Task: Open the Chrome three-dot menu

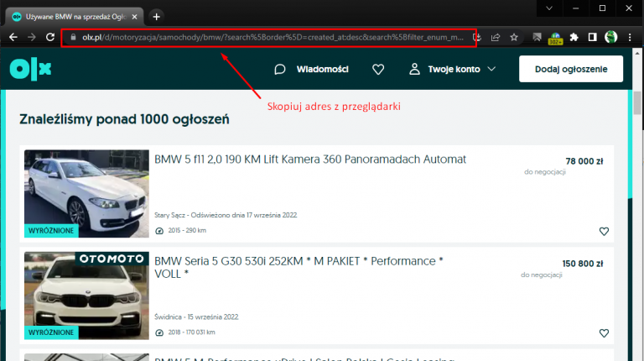Action: [631, 37]
